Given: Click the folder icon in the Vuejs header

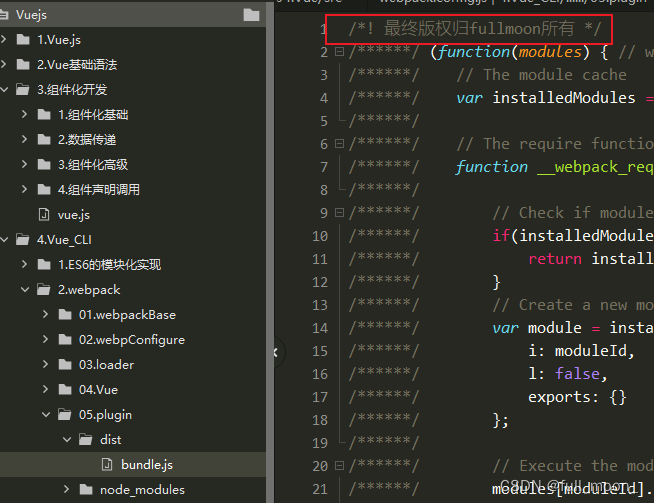Looking at the screenshot, I should tap(252, 15).
